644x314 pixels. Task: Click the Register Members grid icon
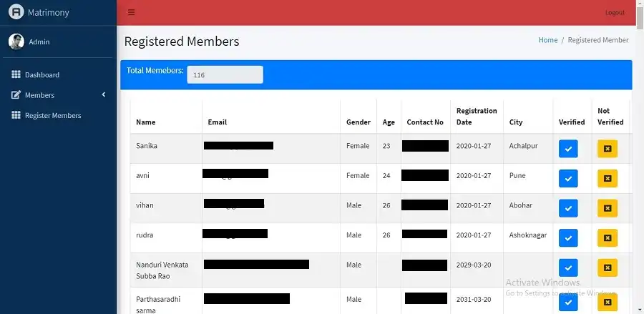click(x=16, y=115)
